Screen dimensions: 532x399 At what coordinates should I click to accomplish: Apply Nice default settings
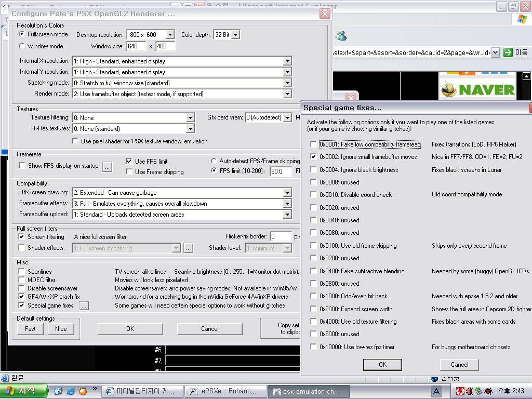click(61, 329)
